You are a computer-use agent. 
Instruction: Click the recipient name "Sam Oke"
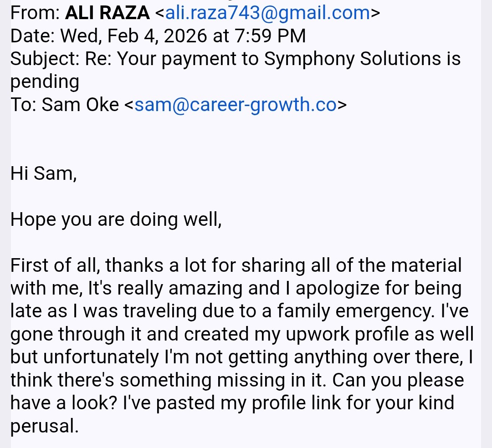(x=80, y=105)
